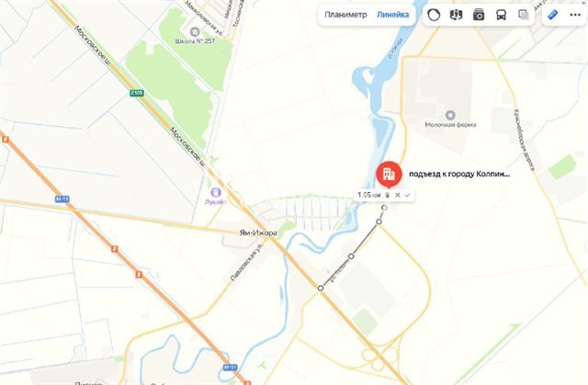Open the Школа № 257 map marker

pos(194,31)
